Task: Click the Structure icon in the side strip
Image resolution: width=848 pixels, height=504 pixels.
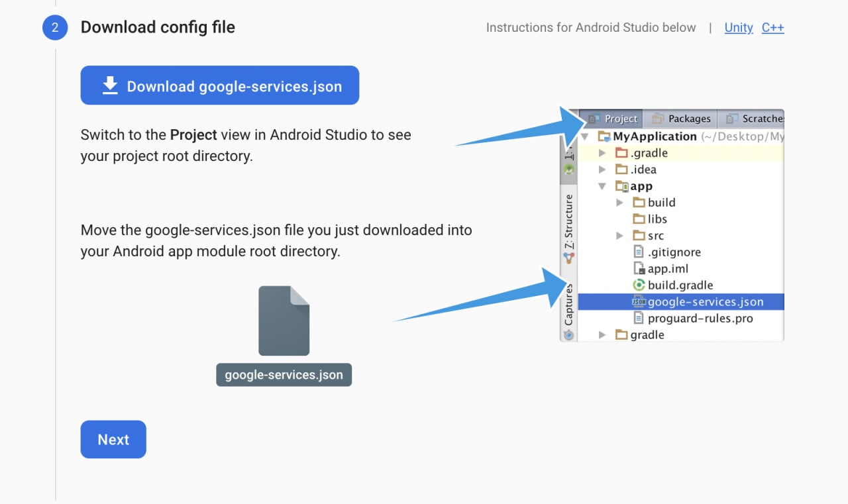Action: point(568,258)
